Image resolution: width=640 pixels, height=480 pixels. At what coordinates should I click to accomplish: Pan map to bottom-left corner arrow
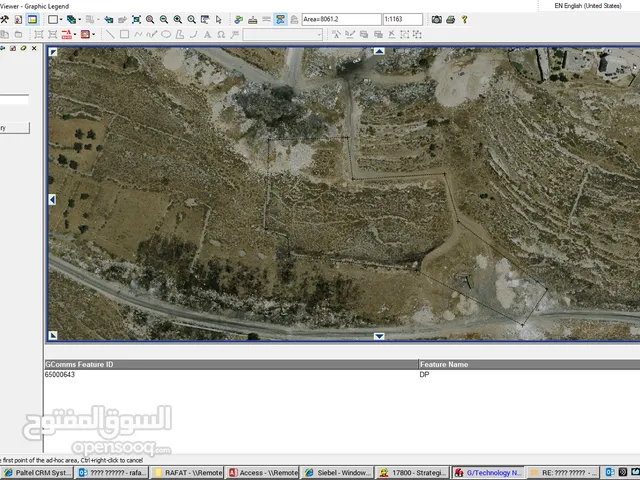[53, 336]
